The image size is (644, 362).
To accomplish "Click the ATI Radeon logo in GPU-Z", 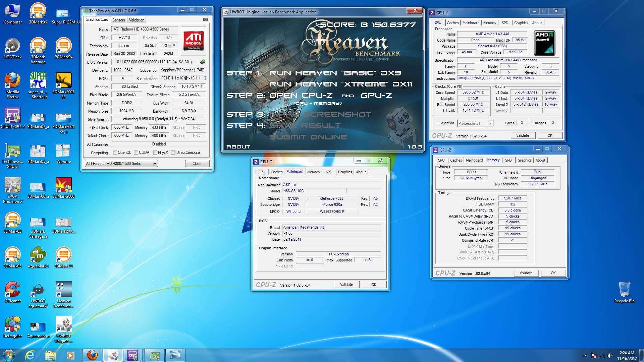I will click(x=194, y=41).
